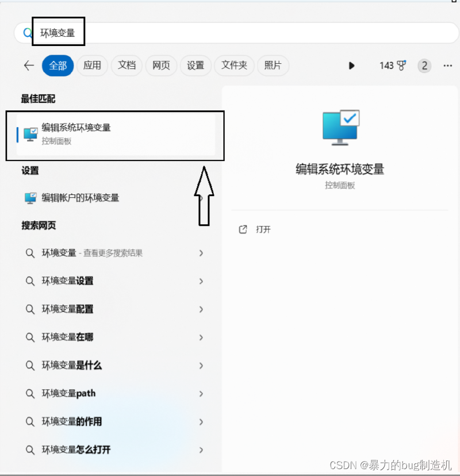Image resolution: width=460 pixels, height=476 pixels.
Task: Click the 最佳匹配 section heading
Action: coord(38,99)
